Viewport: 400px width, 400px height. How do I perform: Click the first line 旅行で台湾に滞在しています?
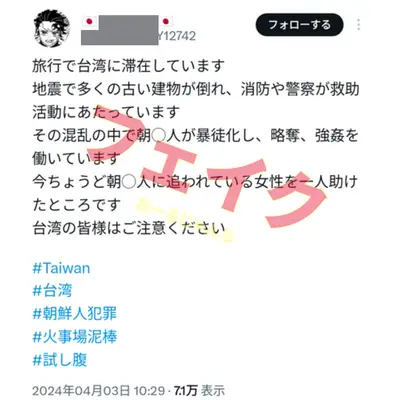129,66
